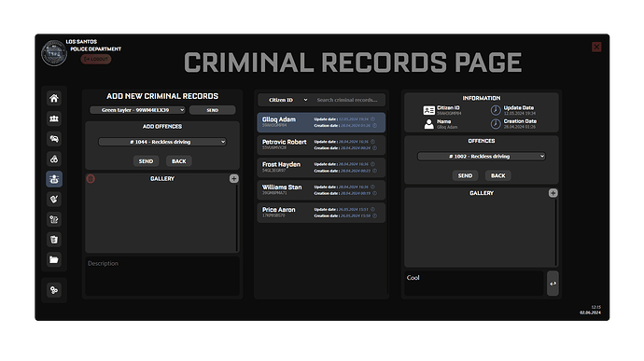Viewport: 644px width, 361px height.
Task: Click the ADD NEW CRIMINAL RECORDS heading
Action: pyautogui.click(x=162, y=96)
